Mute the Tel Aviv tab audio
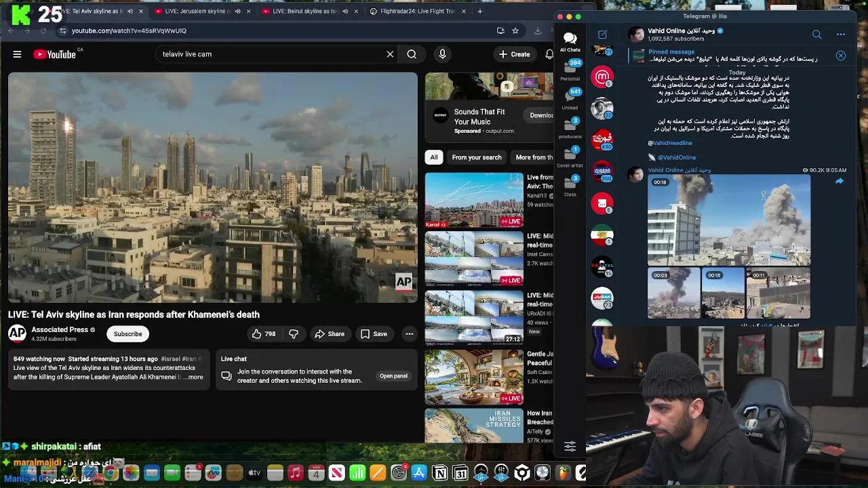Viewport: 868px width, 488px height. coord(130,12)
